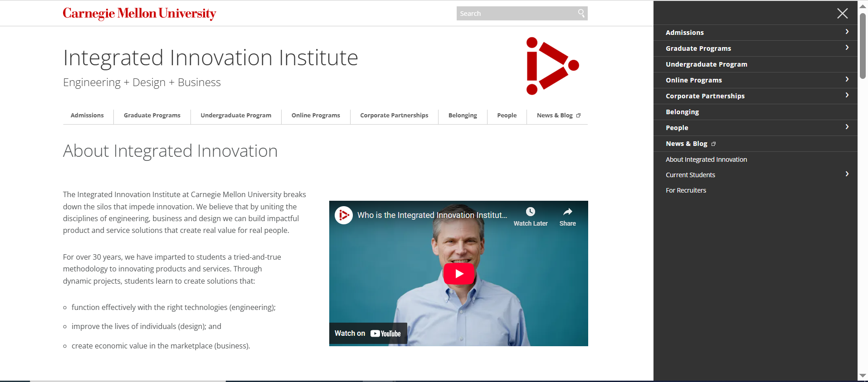Click the Watch Later clock icon
The image size is (868, 382).
530,212
